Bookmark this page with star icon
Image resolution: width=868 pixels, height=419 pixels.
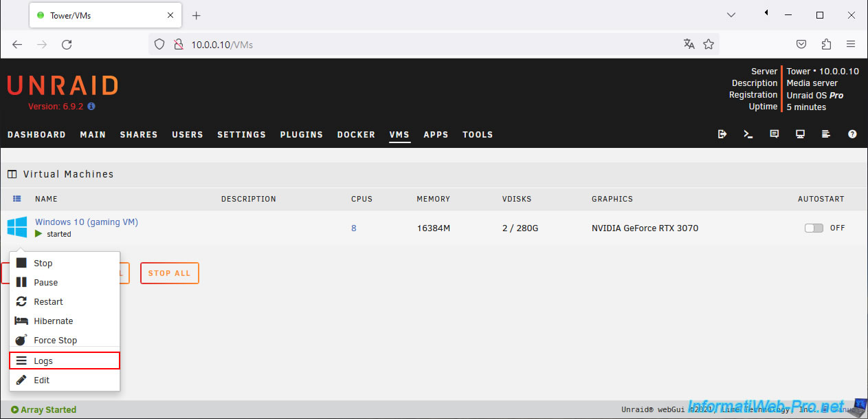tap(709, 44)
